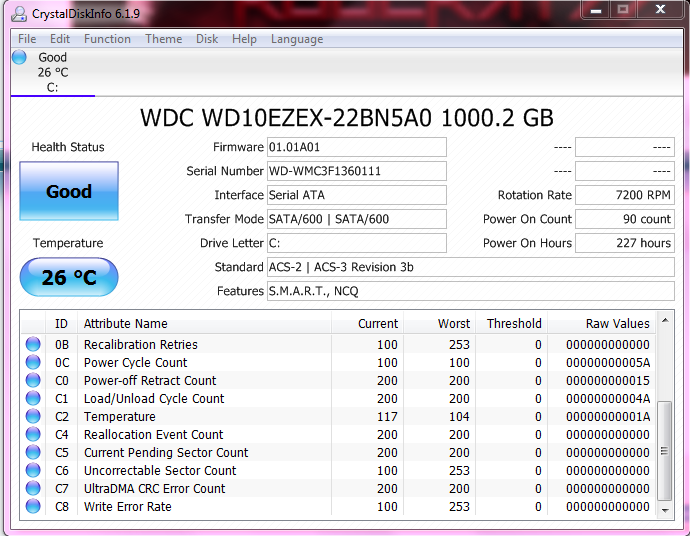Select the Current Pending Sector Count name

166,452
